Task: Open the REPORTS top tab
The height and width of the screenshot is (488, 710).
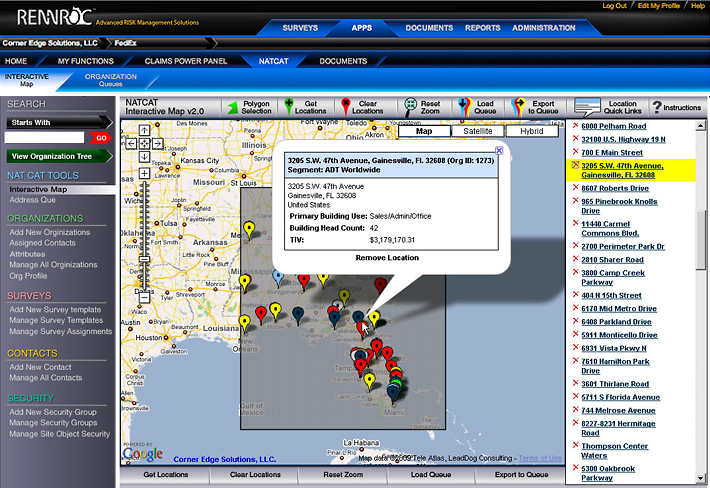Action: (x=483, y=28)
